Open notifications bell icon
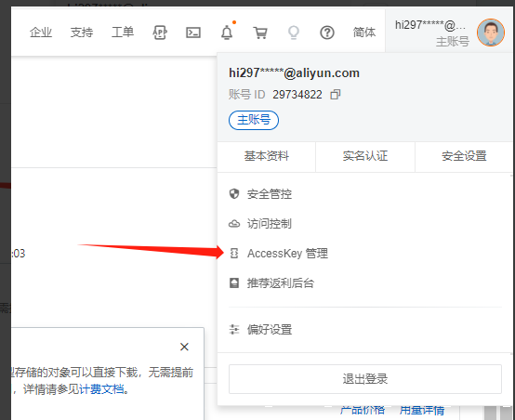 227,33
